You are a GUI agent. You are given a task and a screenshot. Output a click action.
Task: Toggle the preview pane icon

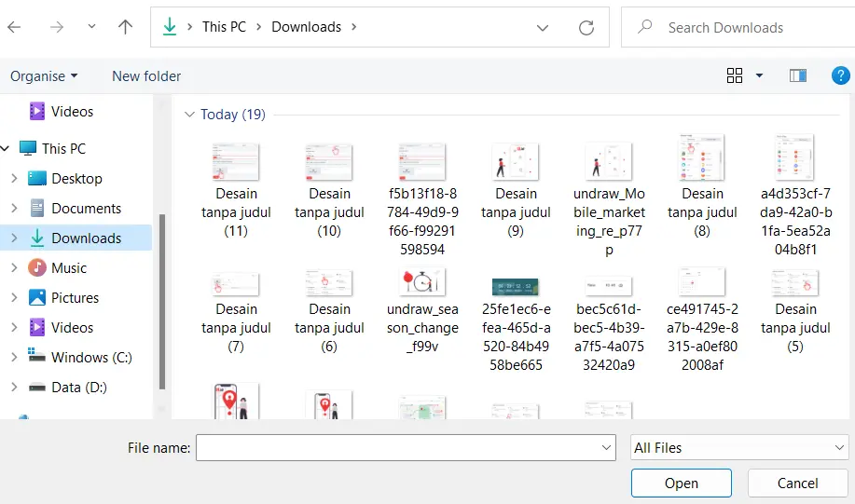[x=797, y=75]
